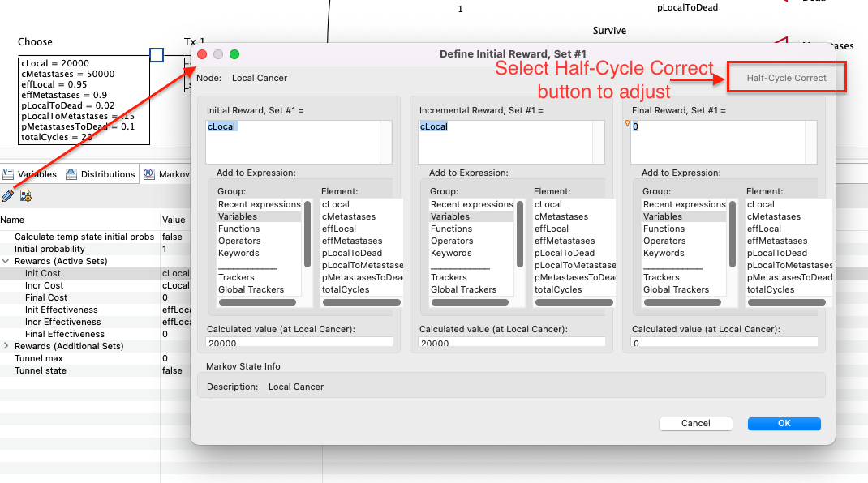
Task: Click the lightbulb hint icon in Final Reward
Action: click(x=627, y=125)
